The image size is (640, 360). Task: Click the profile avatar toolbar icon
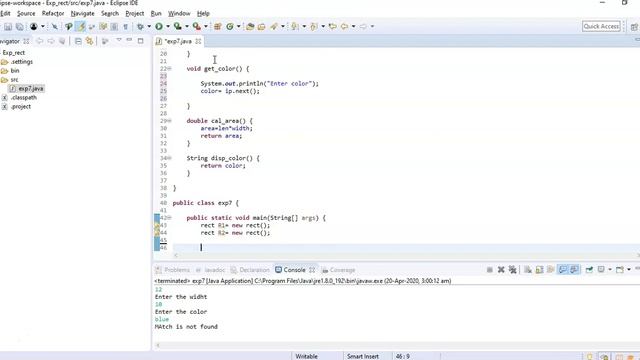tap(33, 27)
